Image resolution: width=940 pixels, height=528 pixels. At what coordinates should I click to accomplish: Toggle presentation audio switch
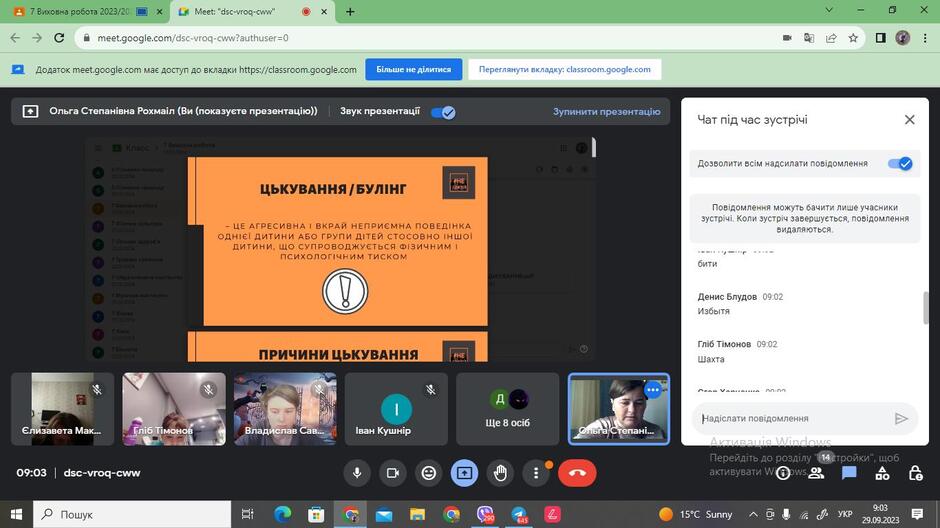point(443,112)
